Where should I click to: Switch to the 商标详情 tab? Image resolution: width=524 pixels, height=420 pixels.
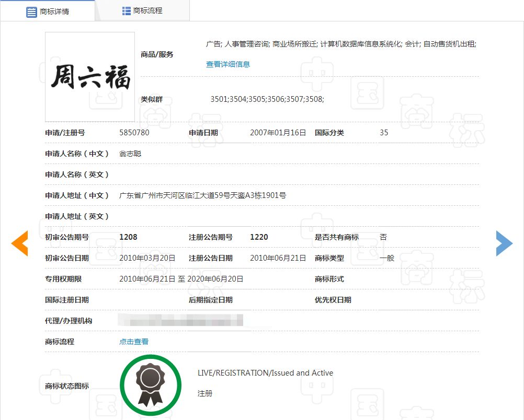click(x=48, y=11)
